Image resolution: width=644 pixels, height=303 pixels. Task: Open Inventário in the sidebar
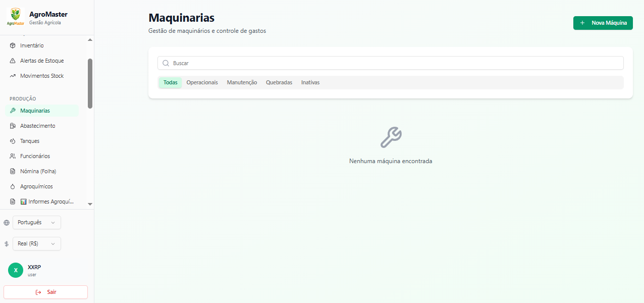(42, 45)
